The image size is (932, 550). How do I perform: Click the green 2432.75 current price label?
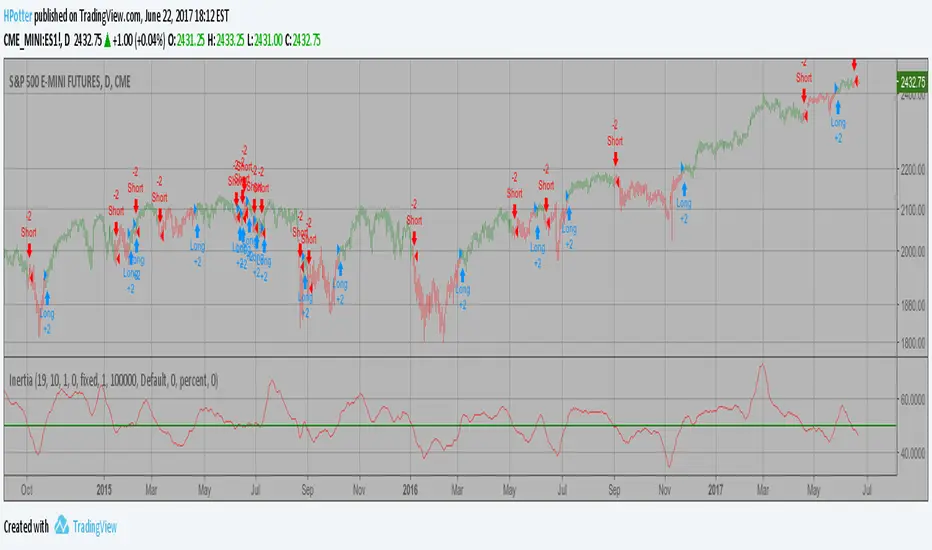(x=912, y=82)
